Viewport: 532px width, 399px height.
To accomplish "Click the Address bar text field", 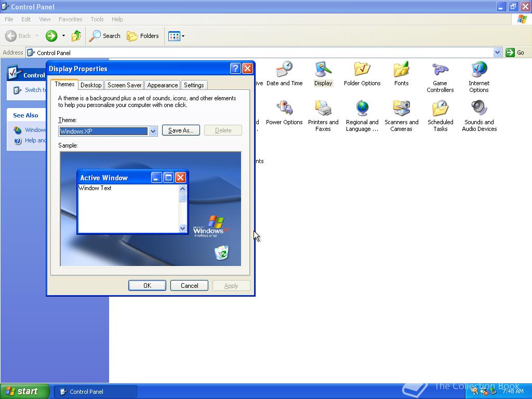I will point(261,52).
